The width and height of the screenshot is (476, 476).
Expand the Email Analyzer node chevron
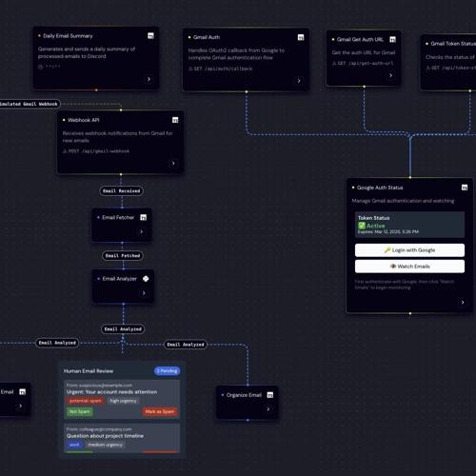point(144,293)
